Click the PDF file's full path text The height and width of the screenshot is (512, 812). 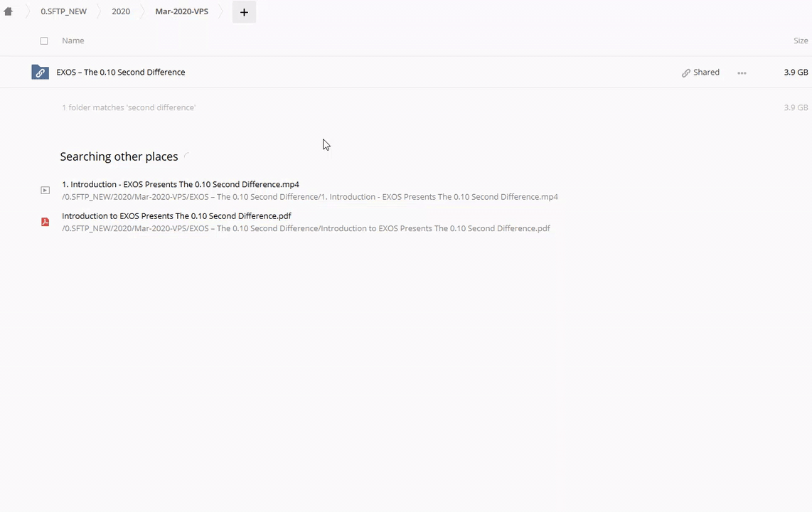pyautogui.click(x=306, y=228)
